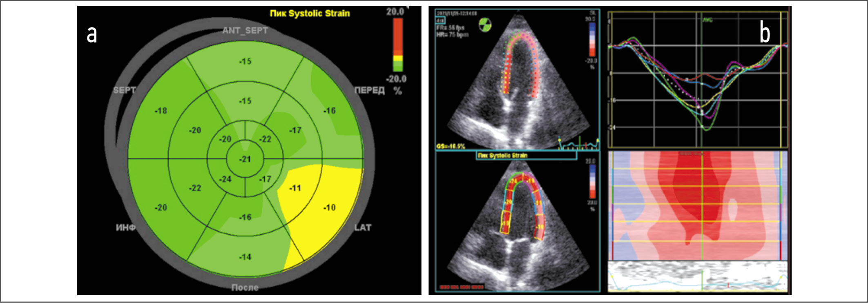Click the ПЕРЕД wall label
Viewport: 868px width, 303px height.
click(x=369, y=90)
